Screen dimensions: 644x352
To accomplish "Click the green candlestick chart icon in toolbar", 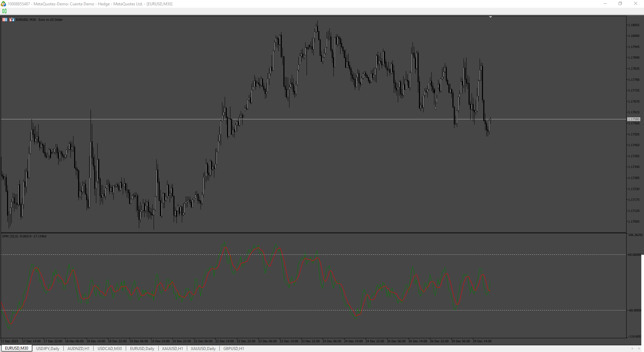I will click(4, 11).
